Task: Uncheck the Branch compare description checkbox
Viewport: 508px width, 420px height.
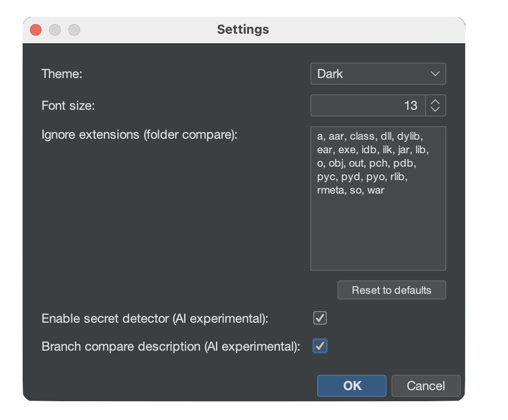Action: tap(320, 346)
